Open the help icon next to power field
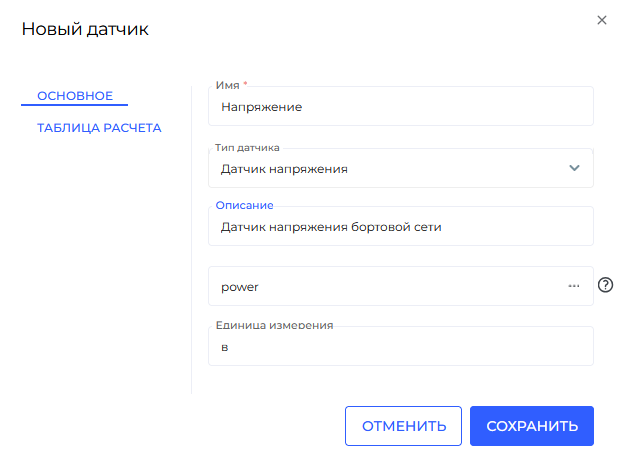This screenshot has height=466, width=621. pyautogui.click(x=605, y=285)
